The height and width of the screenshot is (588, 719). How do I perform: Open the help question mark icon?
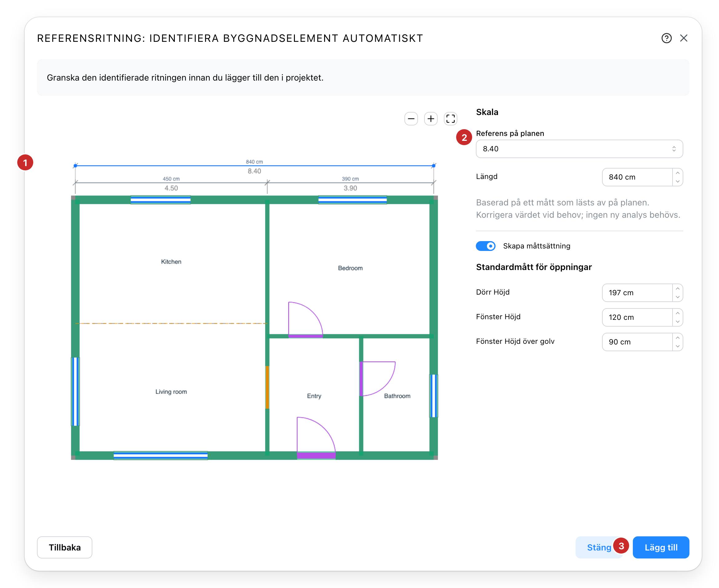click(x=666, y=38)
